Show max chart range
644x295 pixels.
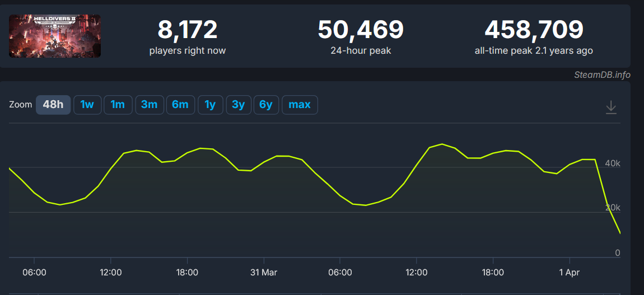300,105
